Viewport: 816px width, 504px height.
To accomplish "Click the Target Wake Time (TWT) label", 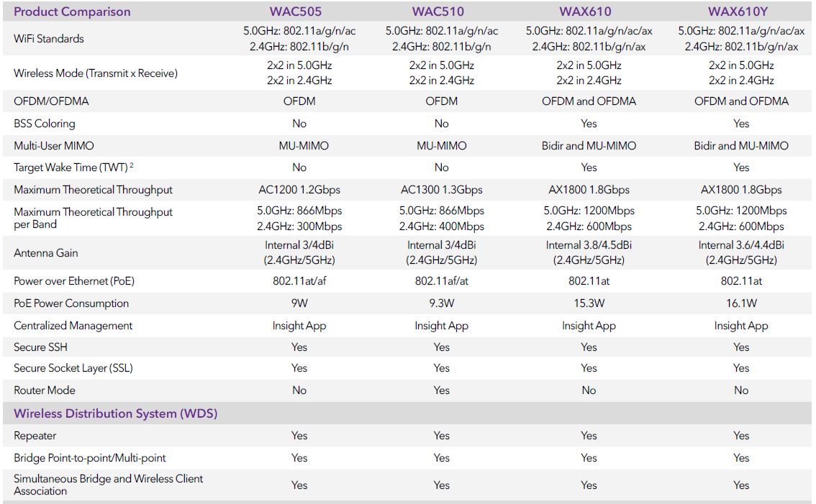I will pos(71,168).
